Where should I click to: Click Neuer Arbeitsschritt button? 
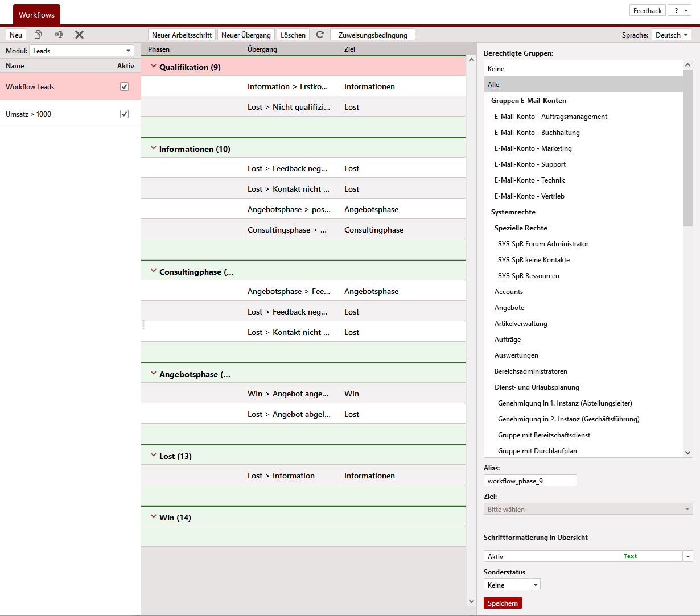[x=182, y=35]
